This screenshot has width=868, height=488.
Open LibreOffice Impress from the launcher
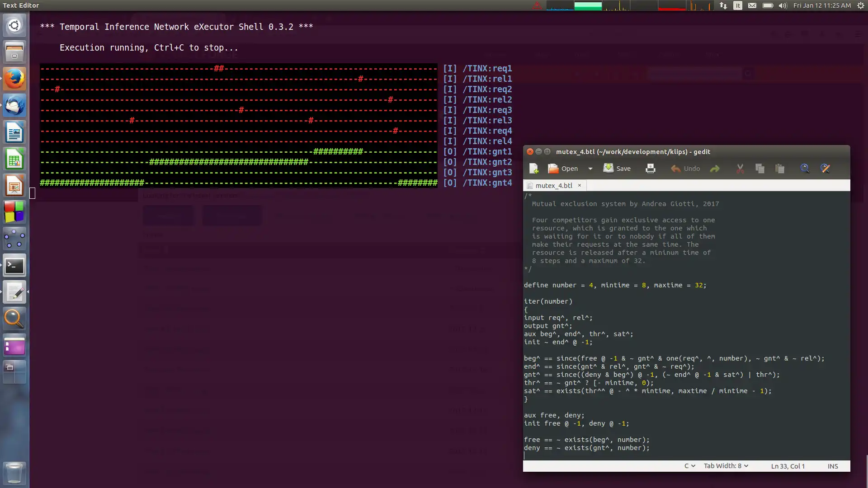(14, 186)
